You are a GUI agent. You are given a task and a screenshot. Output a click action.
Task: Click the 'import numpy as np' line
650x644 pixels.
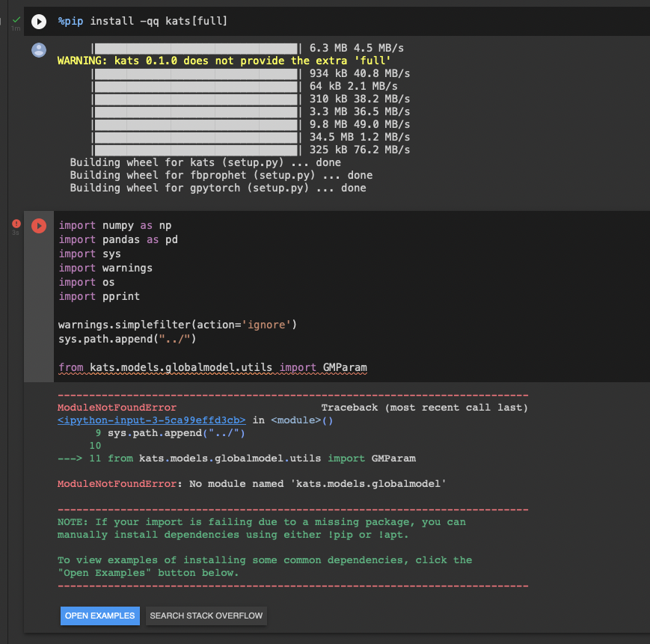tap(115, 225)
